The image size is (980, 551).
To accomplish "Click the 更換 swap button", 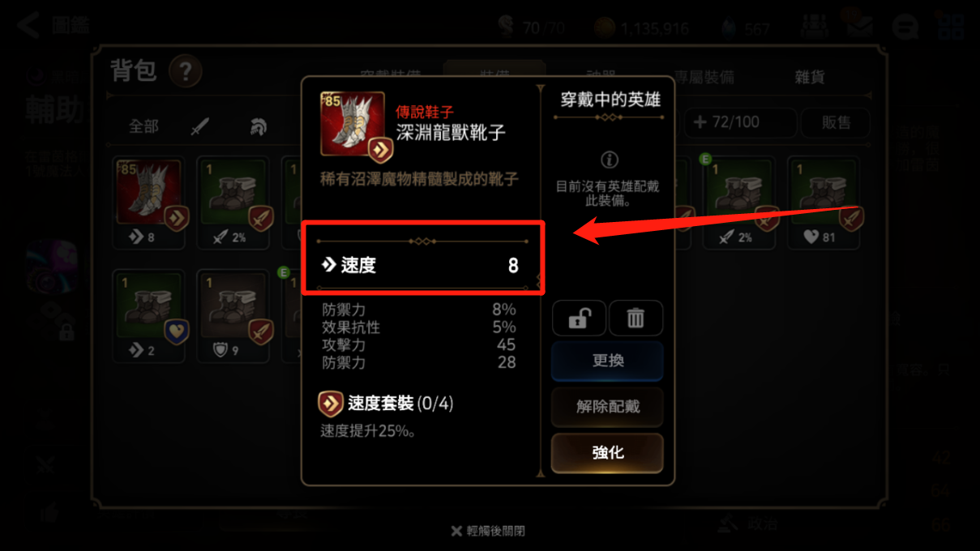I will click(x=607, y=361).
